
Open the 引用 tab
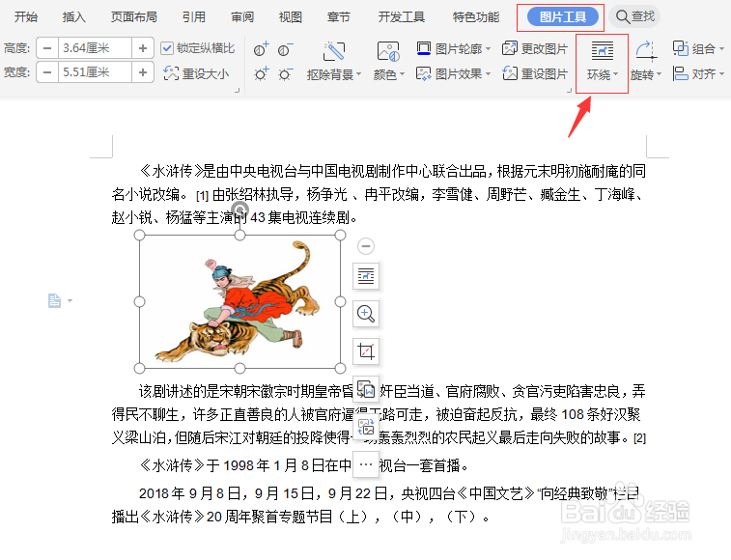(x=194, y=17)
